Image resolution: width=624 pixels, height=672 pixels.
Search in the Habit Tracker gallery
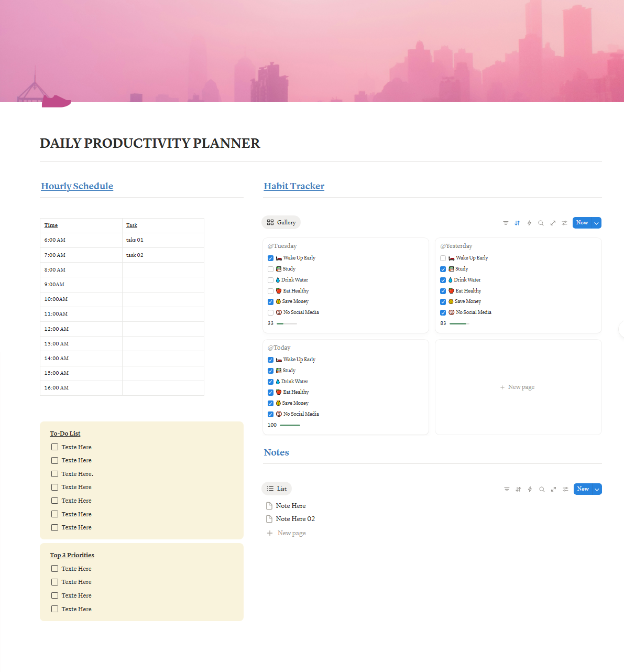tap(541, 223)
